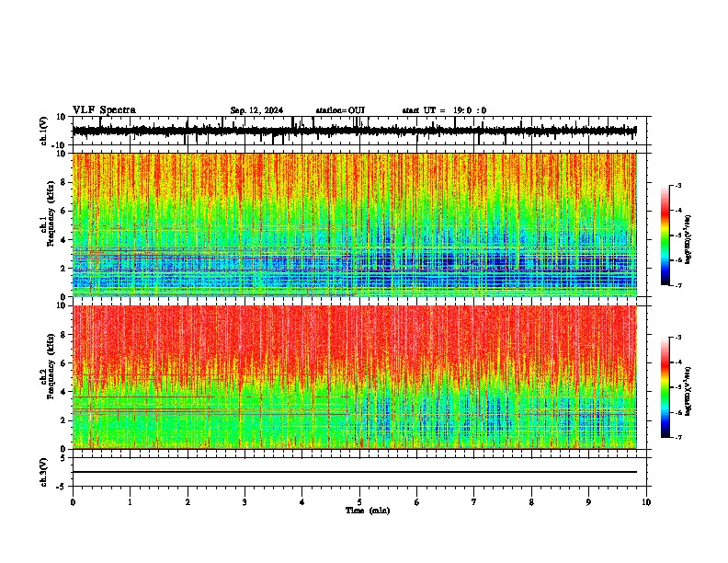728x563 pixels.
Task: Click time axis tick label "9"
Action: click(x=588, y=502)
